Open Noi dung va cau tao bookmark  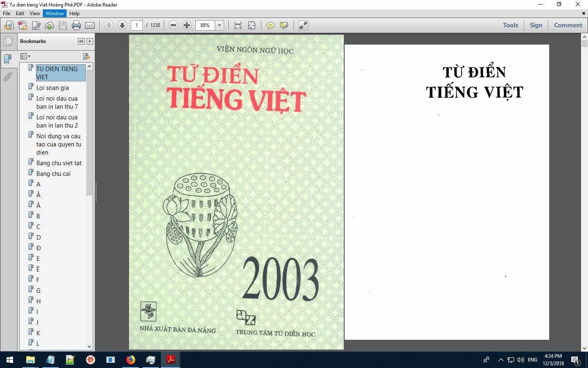(58, 144)
